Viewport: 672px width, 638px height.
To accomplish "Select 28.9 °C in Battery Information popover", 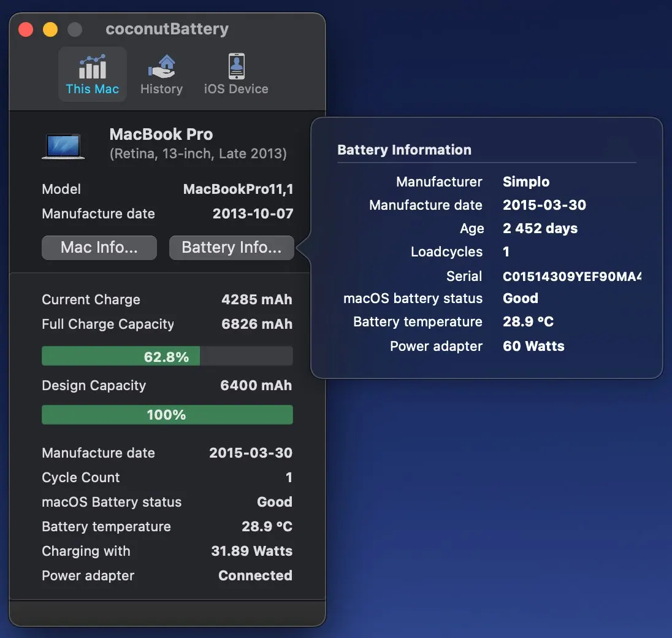I will click(528, 321).
